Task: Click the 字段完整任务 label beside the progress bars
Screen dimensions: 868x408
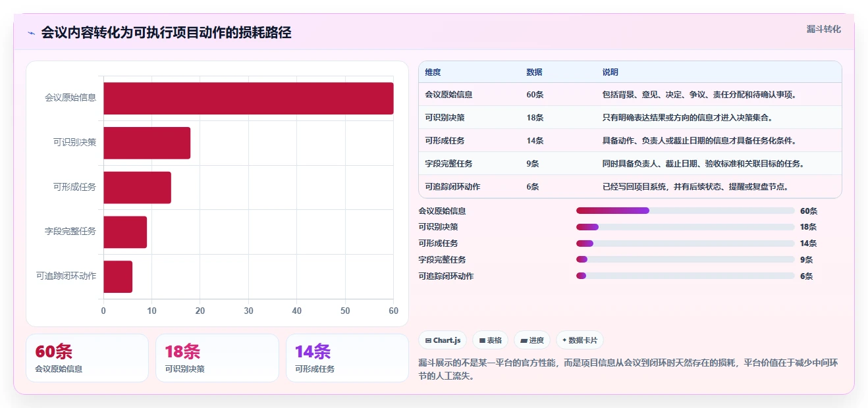Action: [443, 260]
